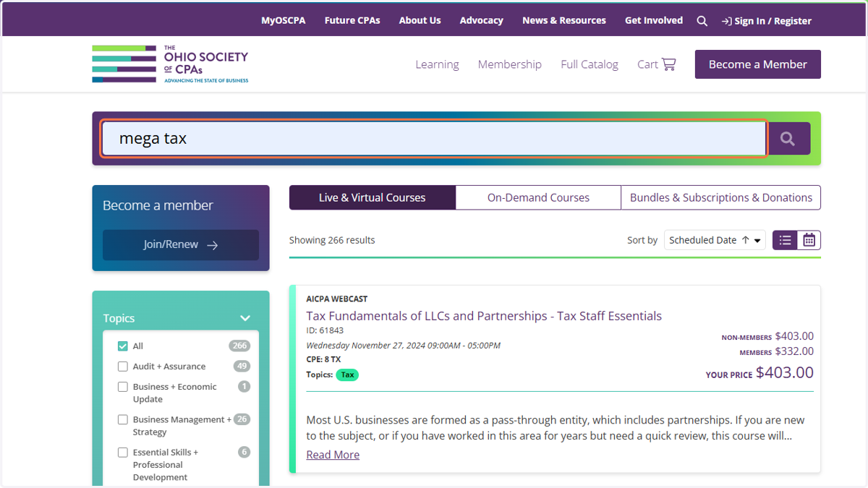
Task: Switch to calendar view icon
Action: pos(809,240)
